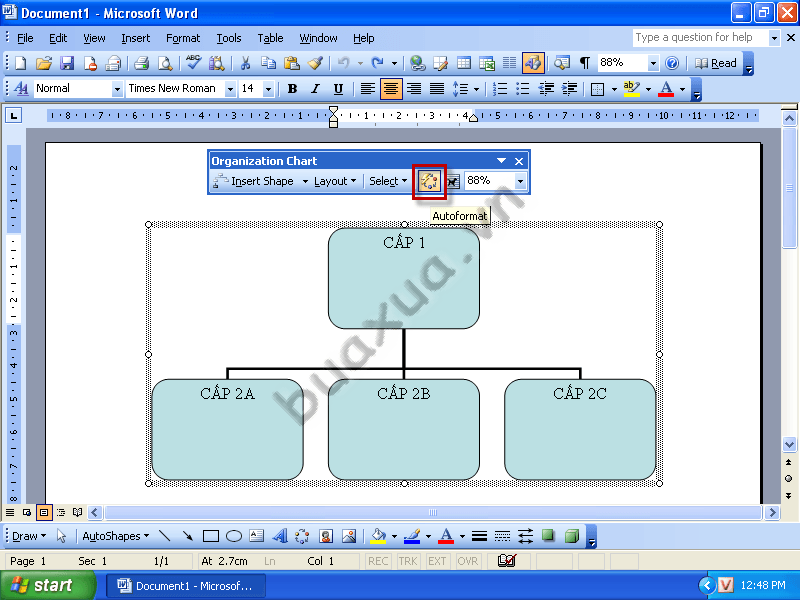
Task: Open the AutoShapes menu
Action: coord(116,536)
